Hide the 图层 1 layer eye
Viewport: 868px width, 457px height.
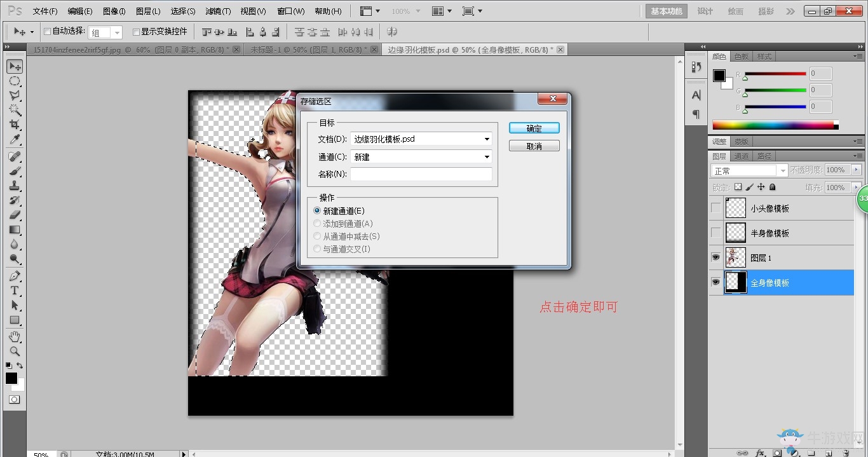pyautogui.click(x=716, y=257)
